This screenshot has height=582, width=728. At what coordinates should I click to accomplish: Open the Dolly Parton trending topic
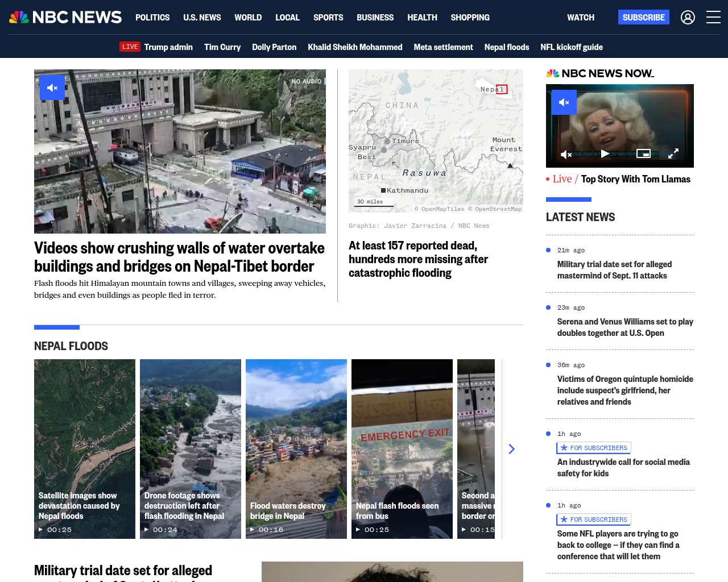(274, 47)
